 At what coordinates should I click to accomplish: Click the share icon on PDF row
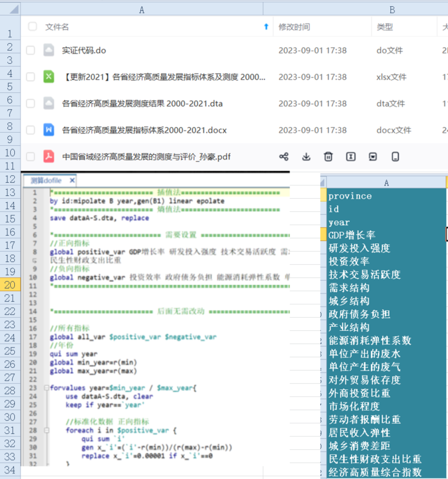coord(284,157)
